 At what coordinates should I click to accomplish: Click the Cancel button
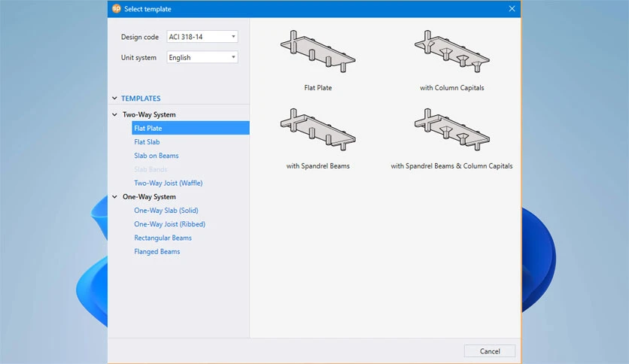click(x=489, y=351)
